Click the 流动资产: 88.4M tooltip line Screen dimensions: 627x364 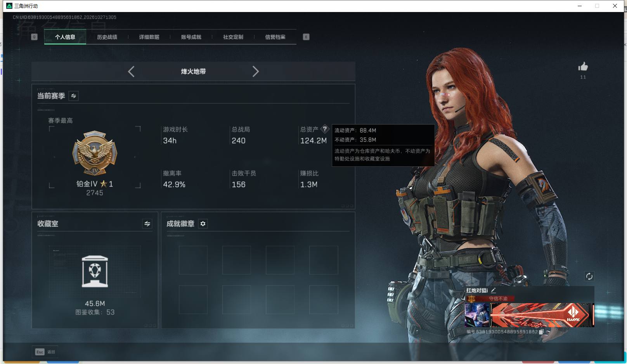355,130
